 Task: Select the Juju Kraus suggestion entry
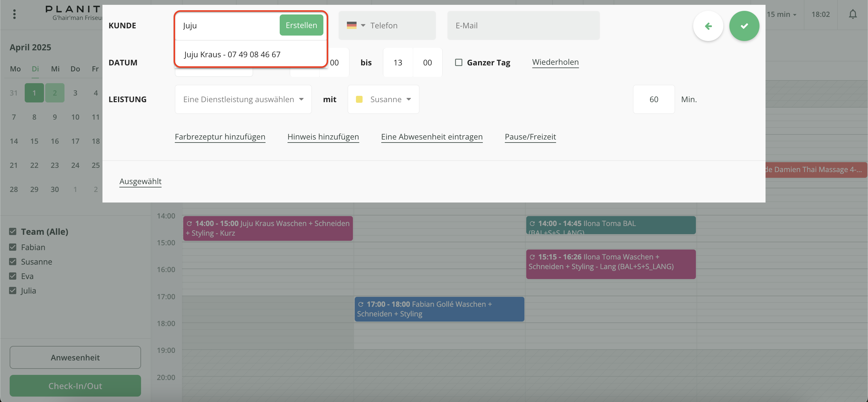[232, 54]
